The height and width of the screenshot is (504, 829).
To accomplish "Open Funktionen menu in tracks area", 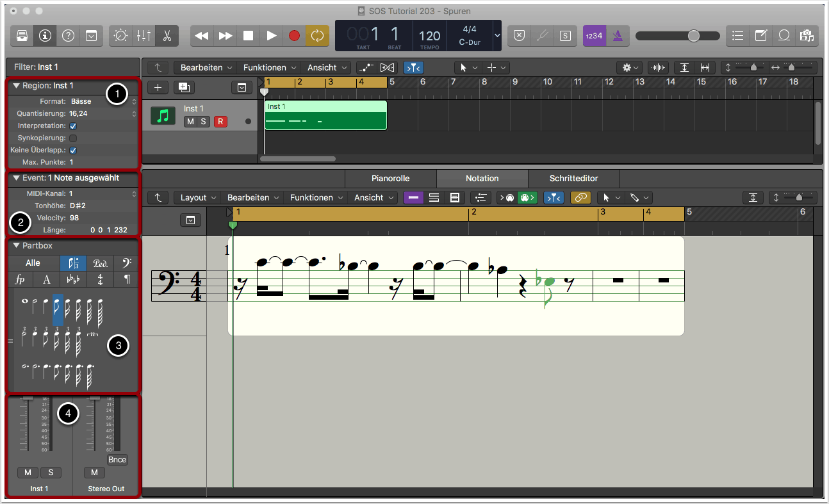I will [269, 67].
